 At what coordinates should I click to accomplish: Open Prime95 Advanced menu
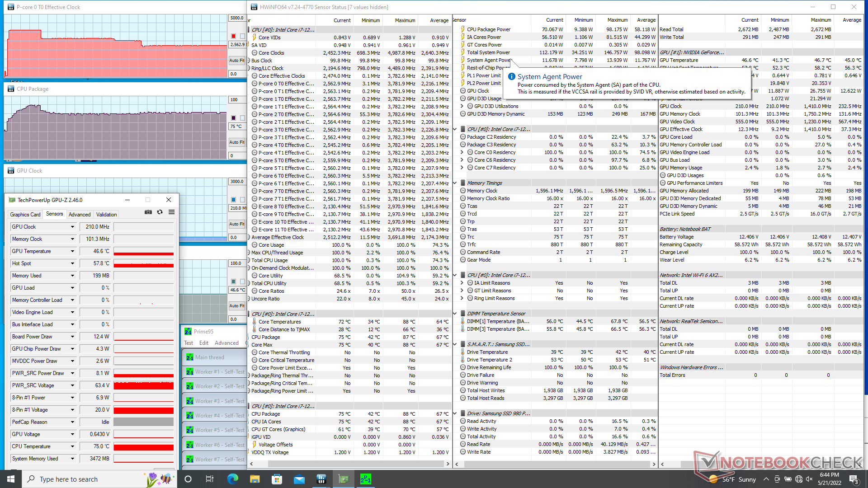coord(226,343)
